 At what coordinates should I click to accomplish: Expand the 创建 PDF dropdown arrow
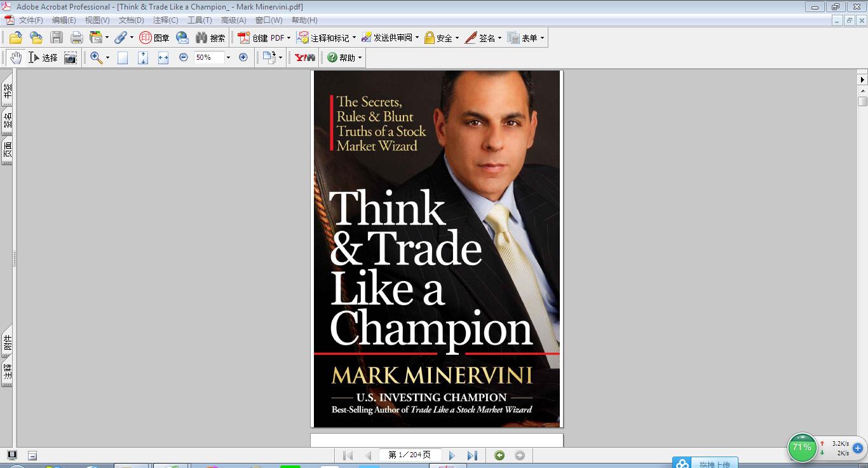288,38
